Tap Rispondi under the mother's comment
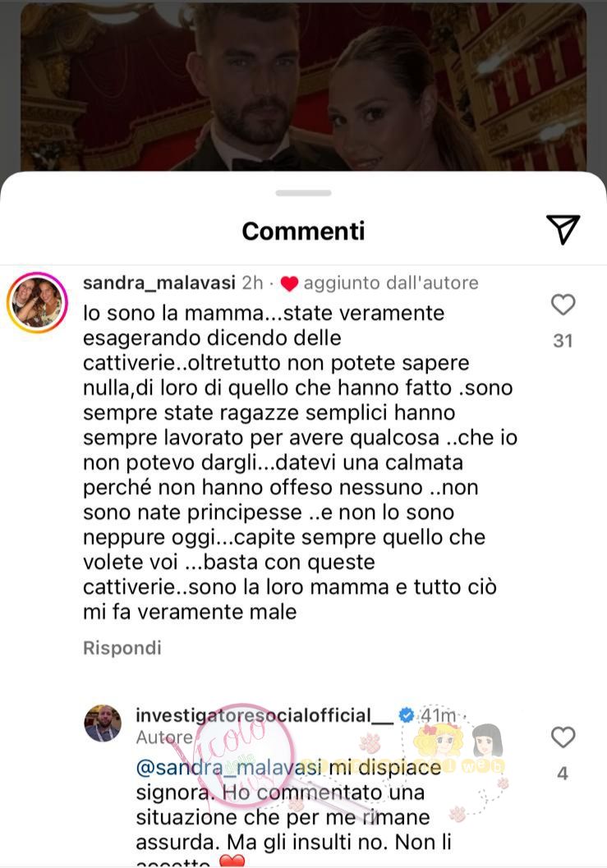The image size is (607, 868). 122,648
